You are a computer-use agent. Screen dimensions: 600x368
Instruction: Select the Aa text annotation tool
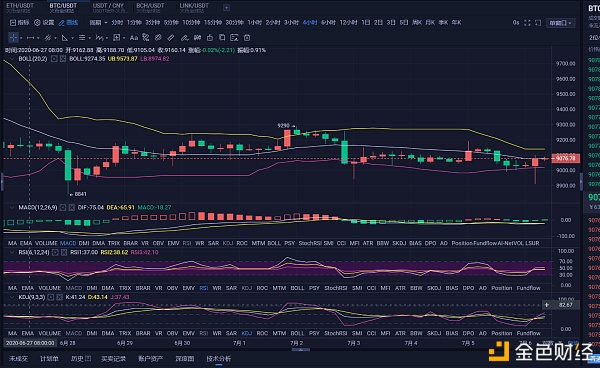(134, 37)
